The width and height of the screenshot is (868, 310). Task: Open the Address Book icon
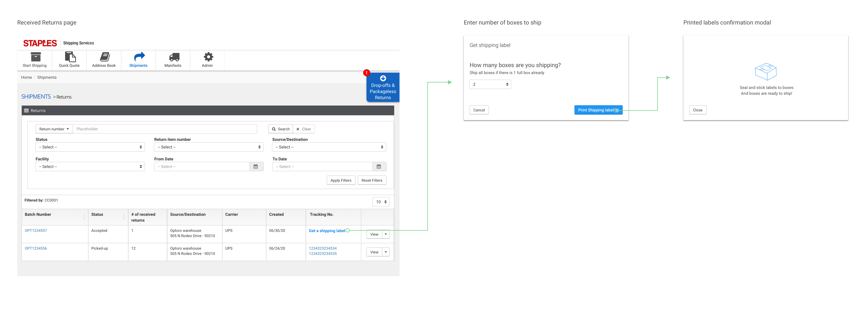[105, 57]
